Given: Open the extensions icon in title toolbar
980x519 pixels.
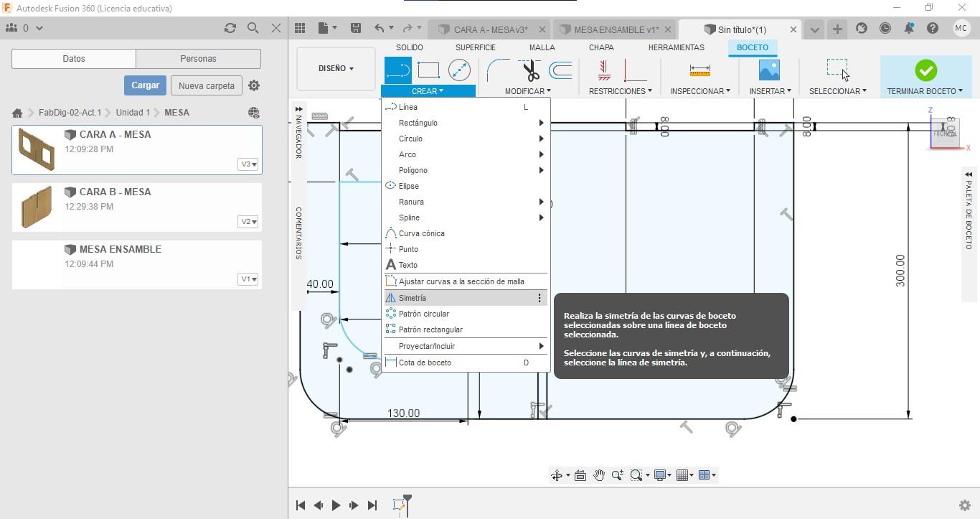Looking at the screenshot, I should click(862, 29).
